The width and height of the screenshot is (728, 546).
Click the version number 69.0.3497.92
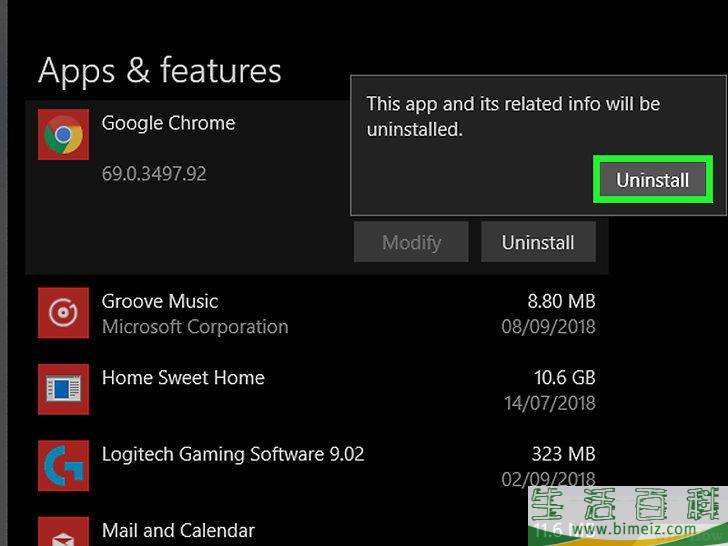point(154,174)
